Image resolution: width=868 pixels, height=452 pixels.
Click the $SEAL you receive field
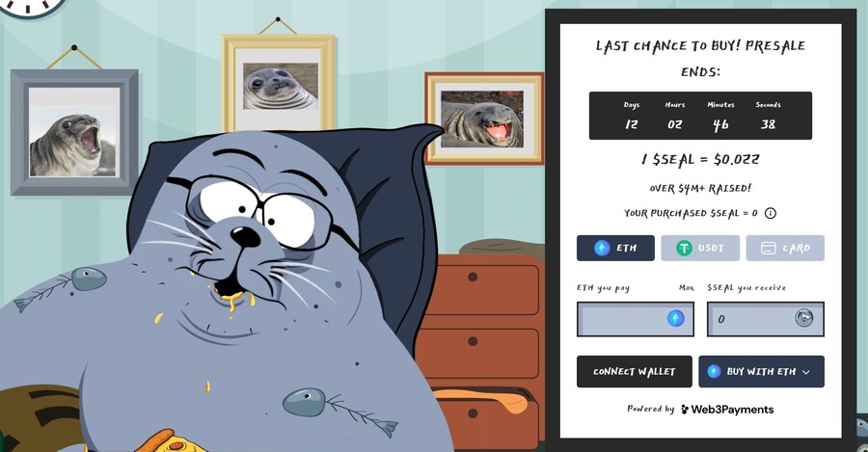(765, 319)
